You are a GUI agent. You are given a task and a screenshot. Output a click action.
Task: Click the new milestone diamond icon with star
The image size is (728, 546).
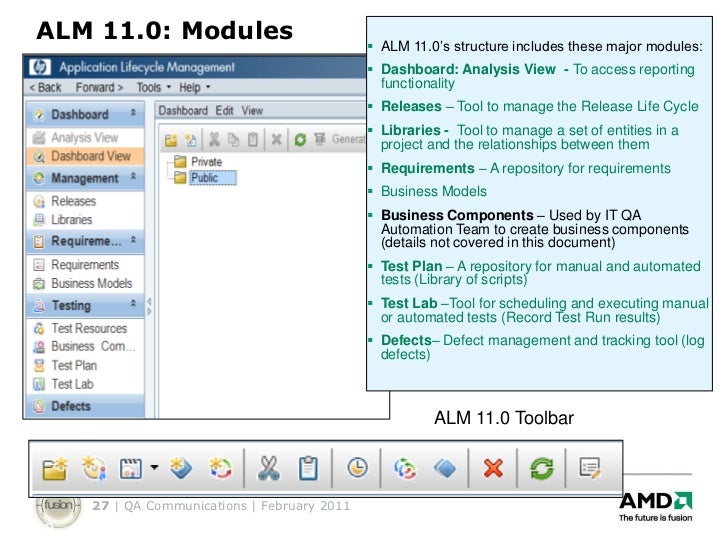(x=181, y=468)
